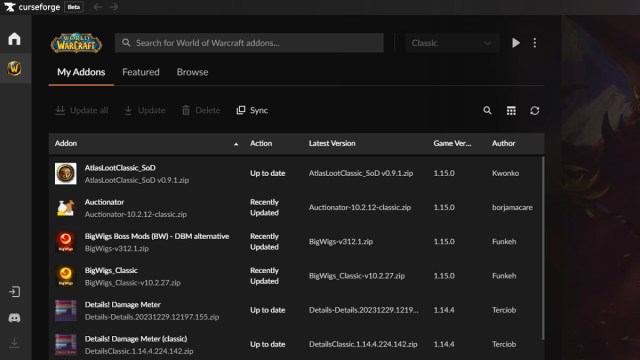640x360 pixels.
Task: Select the World of Warcraft sidebar icon
Action: (x=14, y=68)
